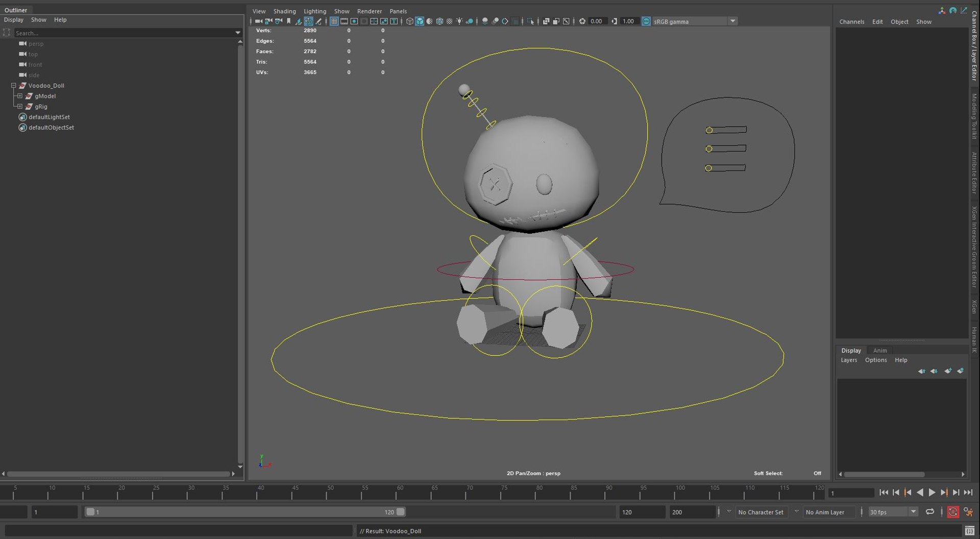This screenshot has width=980, height=539.
Task: Click the Script Editor icon
Action: click(x=969, y=531)
